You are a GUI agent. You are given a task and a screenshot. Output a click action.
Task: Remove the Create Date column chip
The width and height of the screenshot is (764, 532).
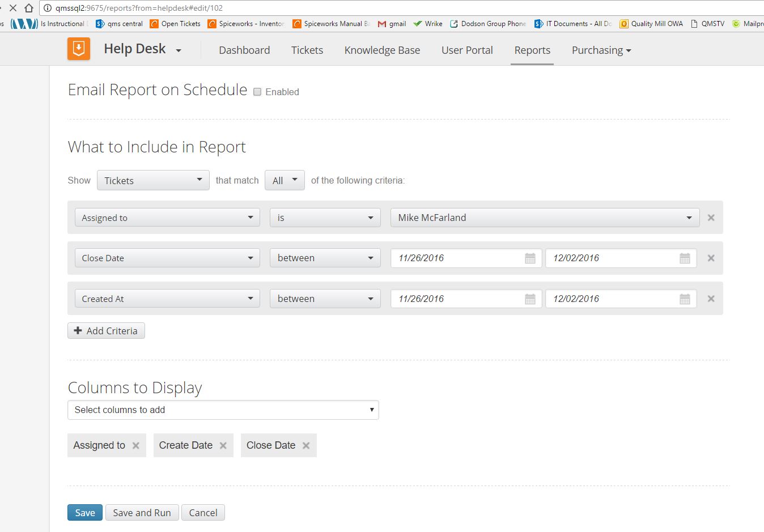pos(223,445)
